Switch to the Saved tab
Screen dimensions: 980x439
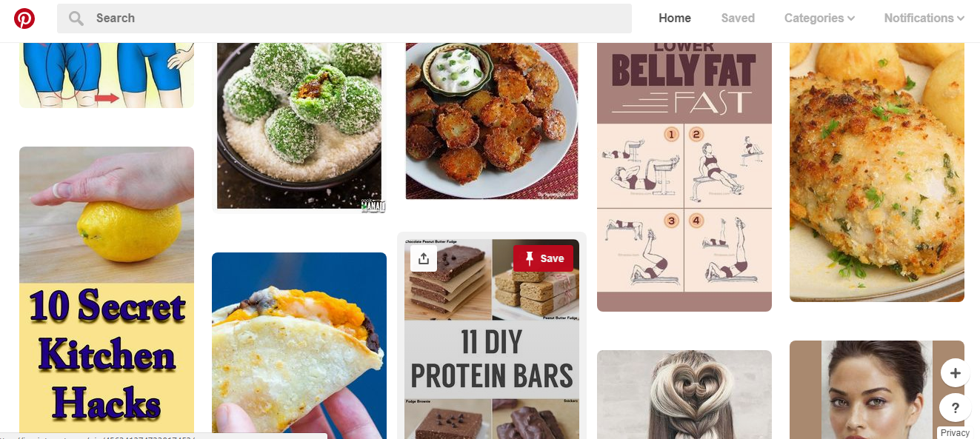pyautogui.click(x=738, y=19)
